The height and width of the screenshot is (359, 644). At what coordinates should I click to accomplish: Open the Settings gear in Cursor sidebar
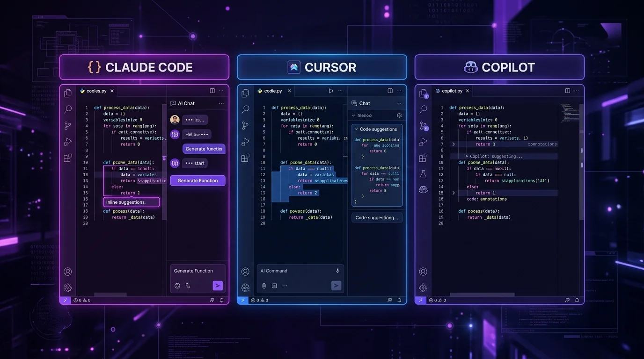point(245,287)
